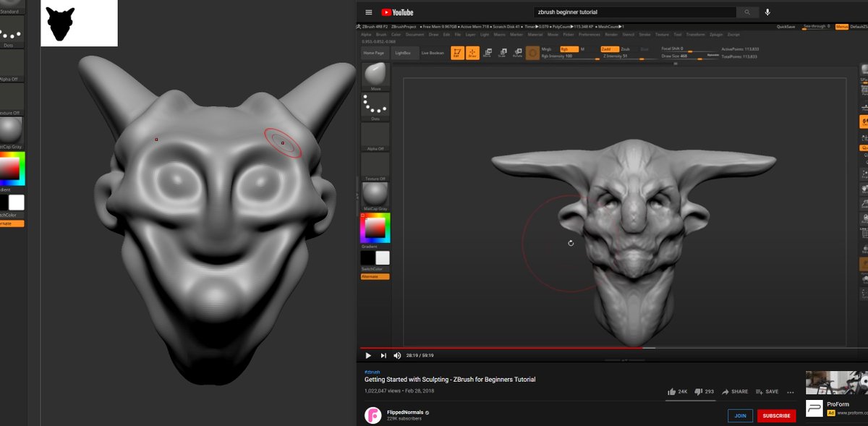Screen dimensions: 868x426
Task: Open the Zplugin menu in video ZBrush
Action: (716, 34)
